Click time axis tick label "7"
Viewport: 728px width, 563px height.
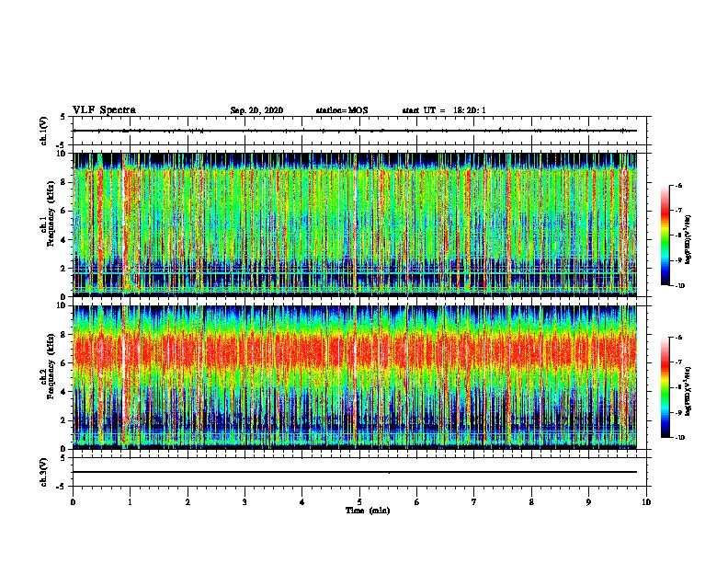pos(474,502)
